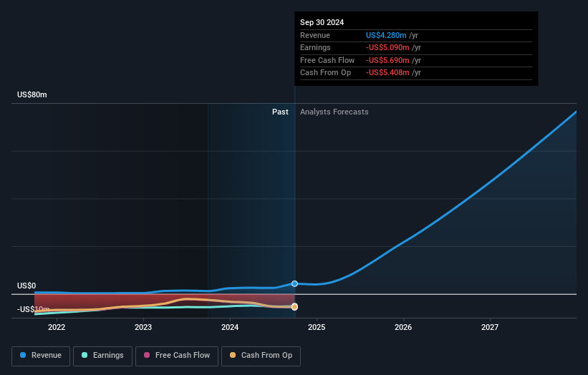Toggle the Revenue legend series
Viewport: 588px width, 375px height.
[41, 356]
